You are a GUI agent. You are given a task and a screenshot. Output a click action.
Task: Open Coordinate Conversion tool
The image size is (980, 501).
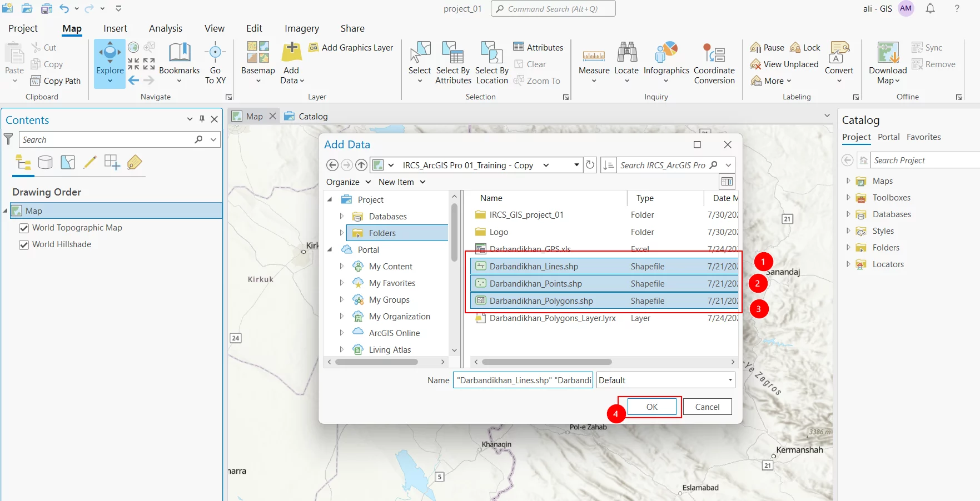tap(714, 63)
